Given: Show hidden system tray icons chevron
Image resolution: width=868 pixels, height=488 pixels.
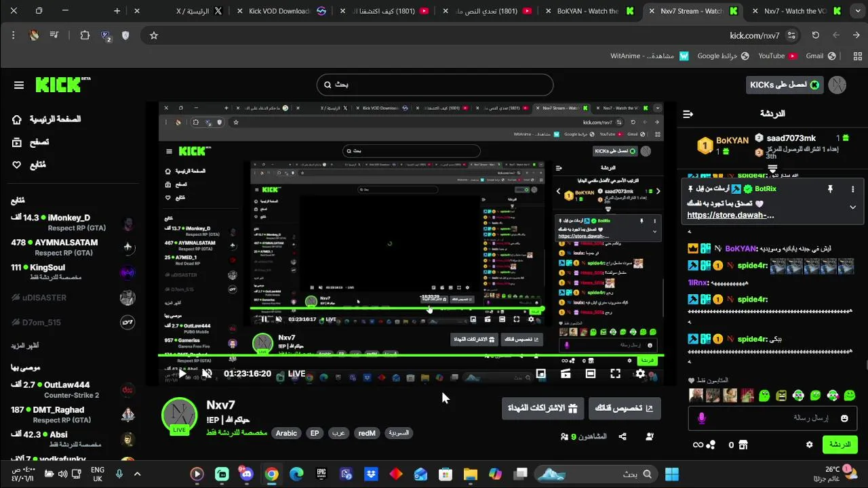Looking at the screenshot, I should (137, 474).
